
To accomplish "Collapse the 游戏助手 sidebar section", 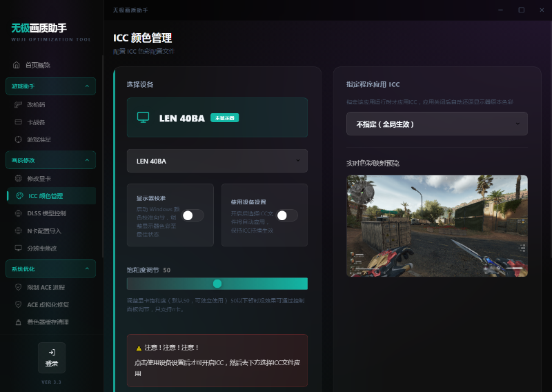I will 86,86.
